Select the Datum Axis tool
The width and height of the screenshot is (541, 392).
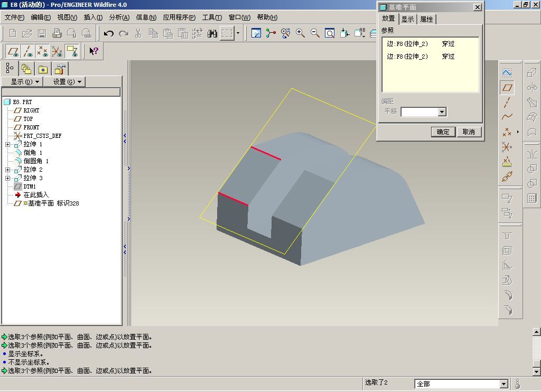pos(507,102)
